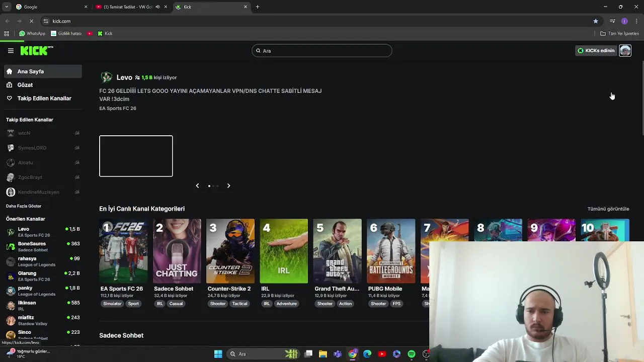
Task: Mute audio icon on YouTube tab
Action: tap(157, 7)
